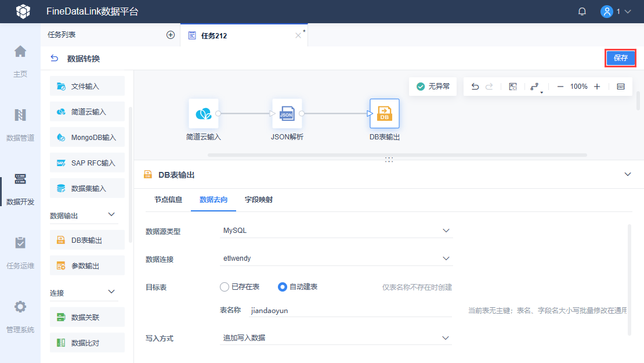Click the panel resize handle dots

(x=389, y=160)
